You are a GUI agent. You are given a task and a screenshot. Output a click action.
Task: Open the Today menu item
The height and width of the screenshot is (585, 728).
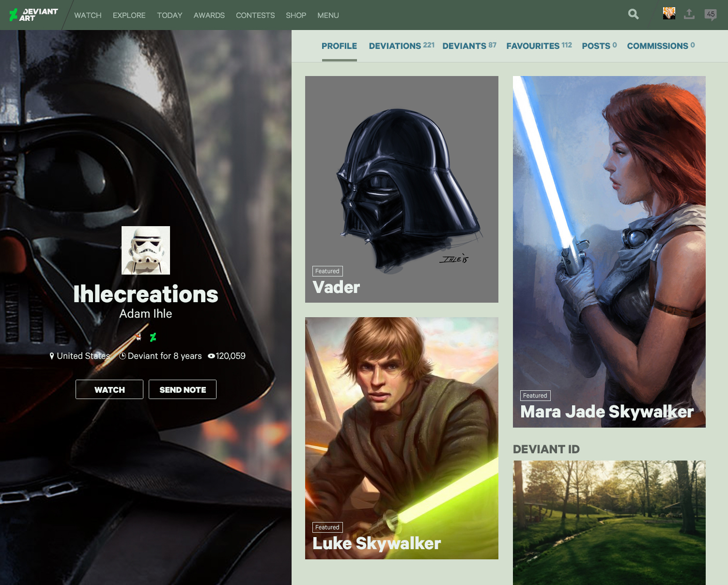tap(170, 15)
